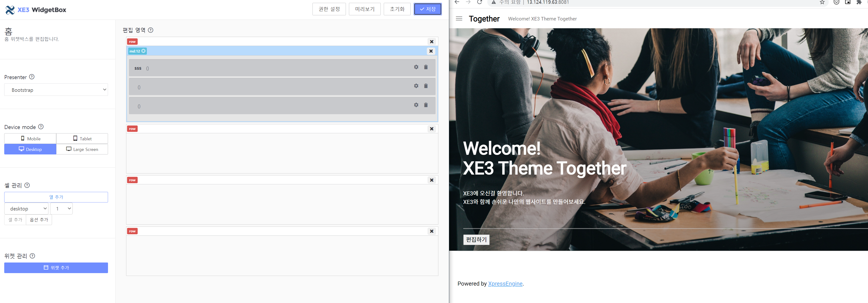Delete the sss widget with trash icon

coord(426,67)
